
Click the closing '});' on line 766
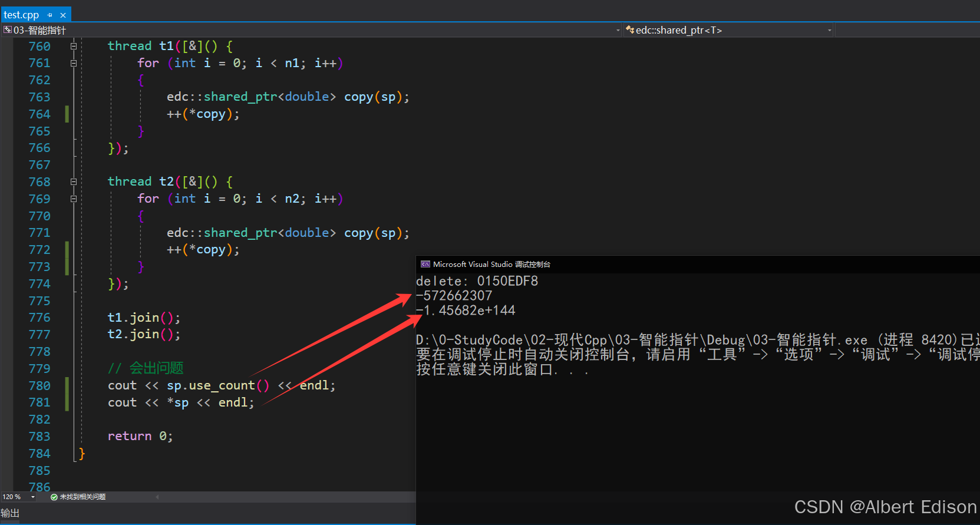tap(118, 148)
